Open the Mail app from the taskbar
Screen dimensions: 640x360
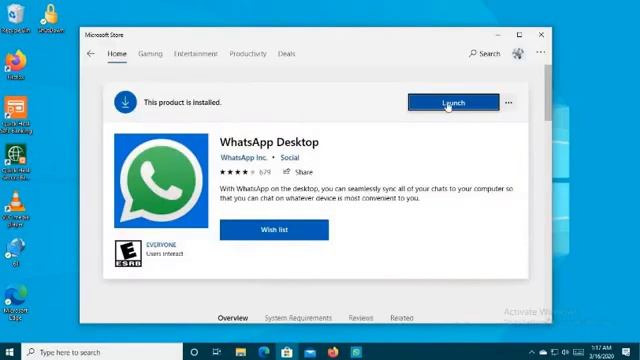tap(310, 352)
